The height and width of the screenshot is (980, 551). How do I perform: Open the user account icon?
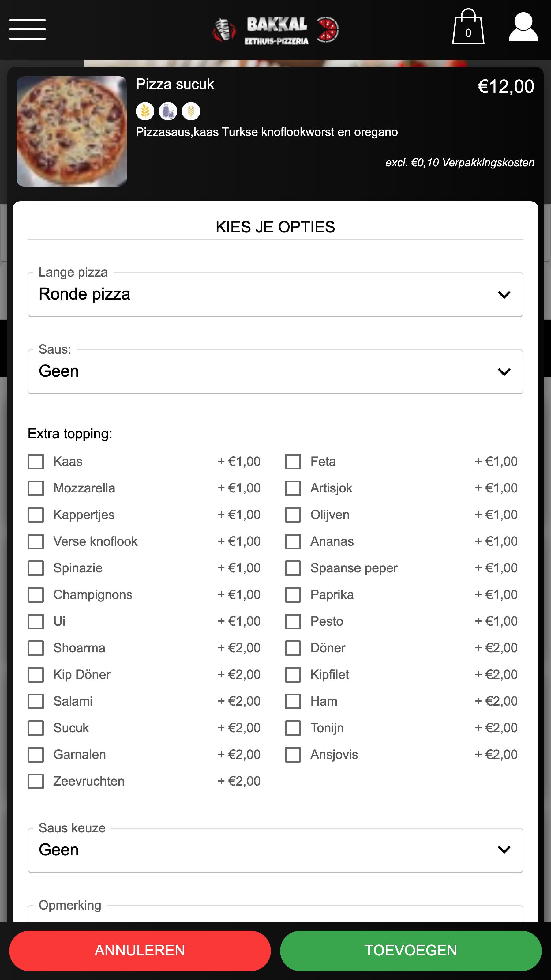(523, 27)
